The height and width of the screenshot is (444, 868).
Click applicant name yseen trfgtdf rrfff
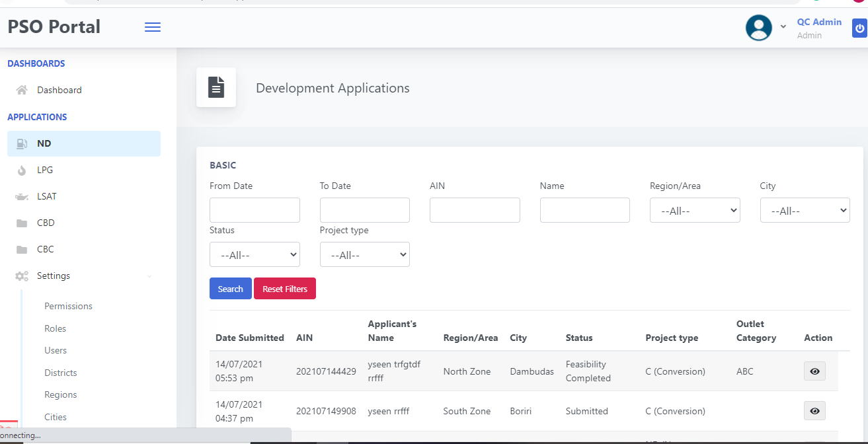pos(394,371)
